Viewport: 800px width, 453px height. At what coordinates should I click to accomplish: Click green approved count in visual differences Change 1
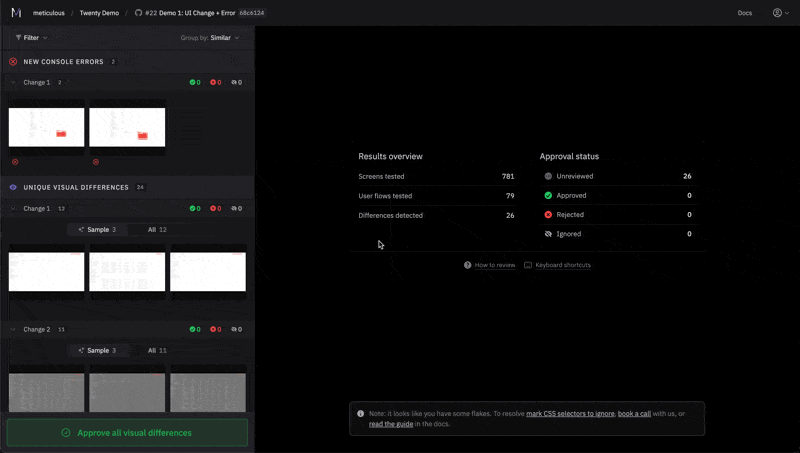pos(195,208)
